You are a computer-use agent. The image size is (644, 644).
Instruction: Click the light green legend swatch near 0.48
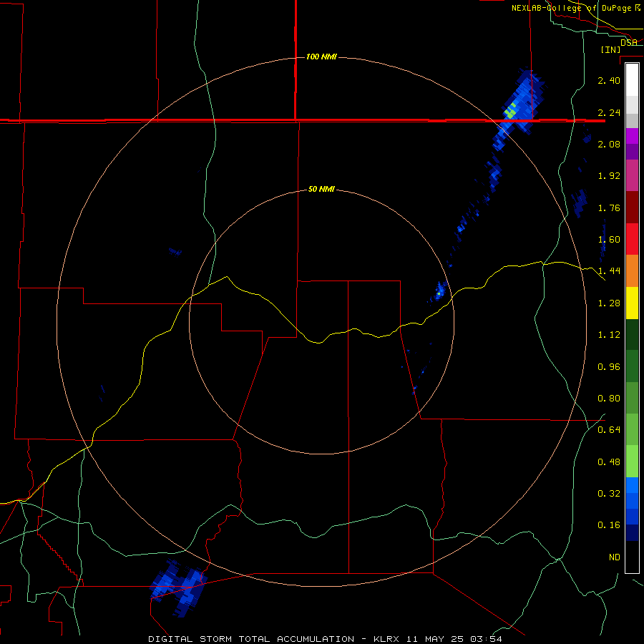tap(632, 462)
